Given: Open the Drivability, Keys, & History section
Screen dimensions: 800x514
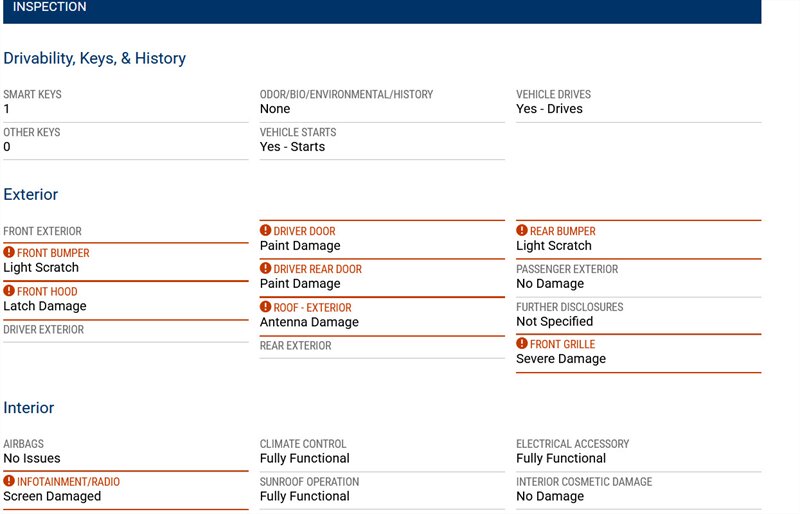Looking at the screenshot, I should 95,59.
